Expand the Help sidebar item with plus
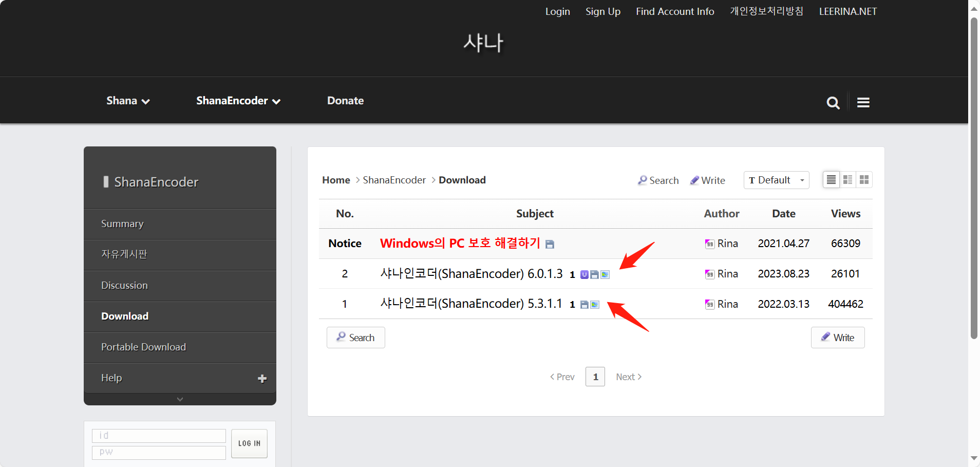The image size is (980, 467). point(262,379)
